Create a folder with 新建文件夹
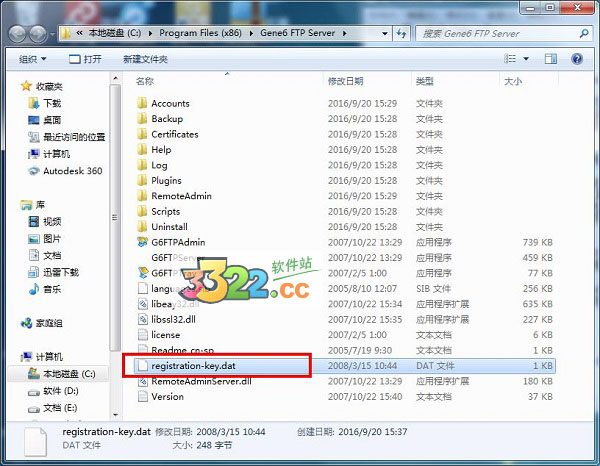The height and width of the screenshot is (466, 600). pos(145,59)
